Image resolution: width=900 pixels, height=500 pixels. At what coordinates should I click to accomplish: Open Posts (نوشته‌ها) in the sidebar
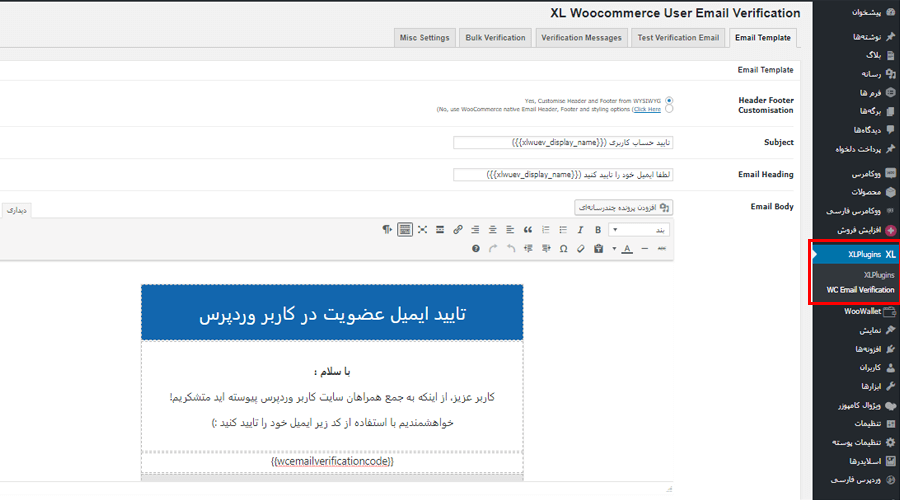pos(866,37)
